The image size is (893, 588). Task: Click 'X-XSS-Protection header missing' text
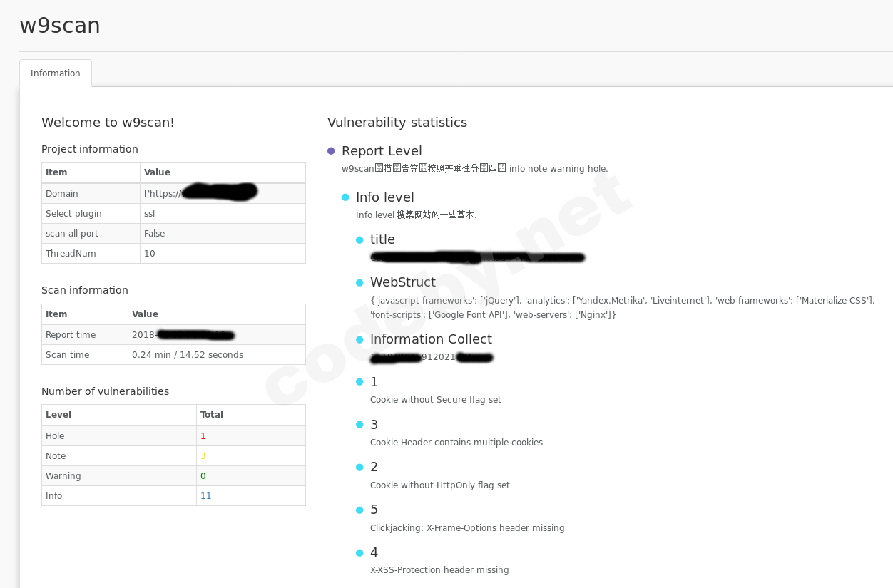[x=439, y=570]
